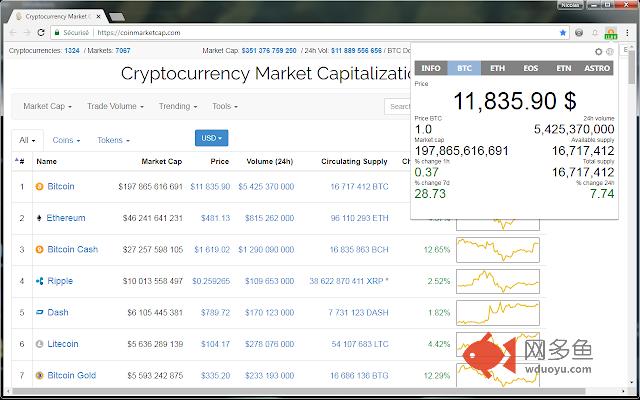Open the Bitcoin link in the table
The height and width of the screenshot is (400, 640).
(61, 187)
